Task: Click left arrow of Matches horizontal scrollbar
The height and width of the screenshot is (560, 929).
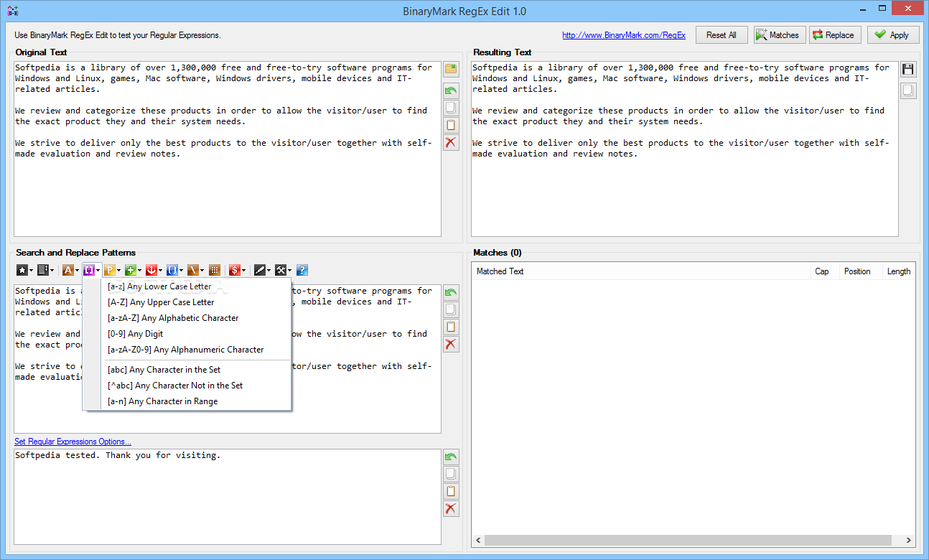Action: coord(479,541)
